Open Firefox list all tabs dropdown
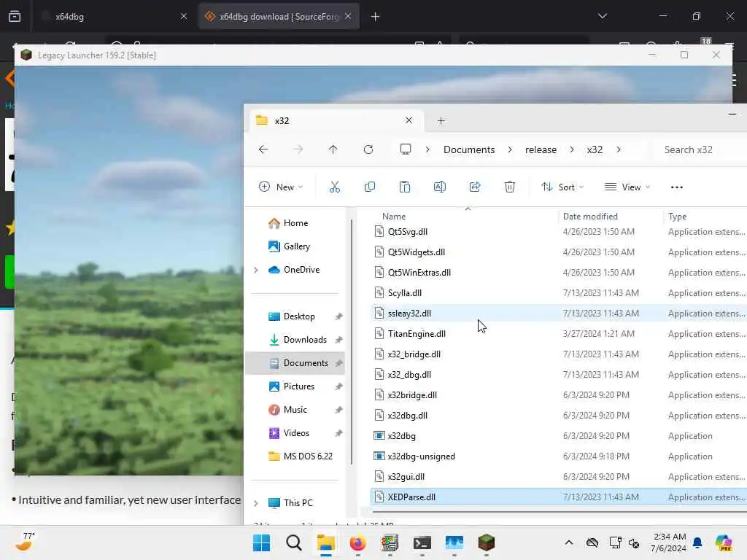The width and height of the screenshot is (747, 560). pyautogui.click(x=603, y=16)
